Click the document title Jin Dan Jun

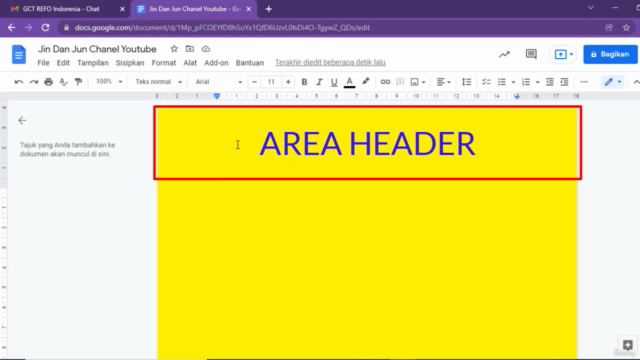tap(97, 49)
